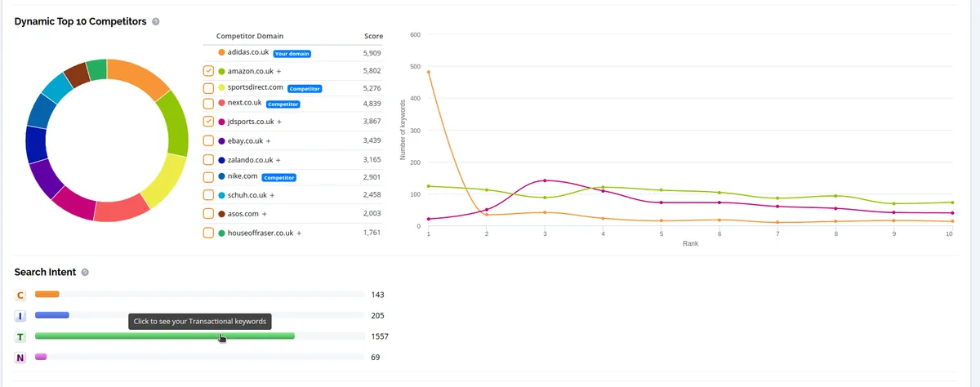The height and width of the screenshot is (387, 980).
Task: Check the sportsdirect.com checkbox
Action: tap(208, 88)
